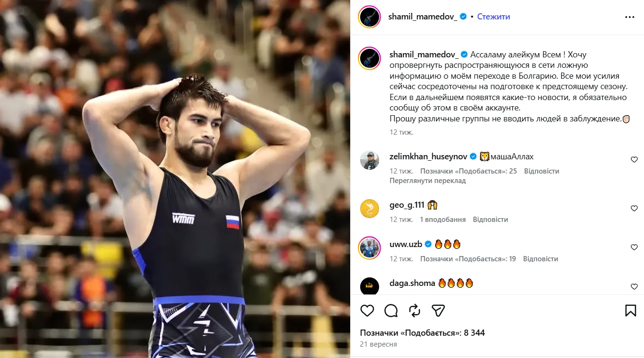The image size is (644, 358).
Task: Follow the account via the Стежити link
Action: point(494,17)
